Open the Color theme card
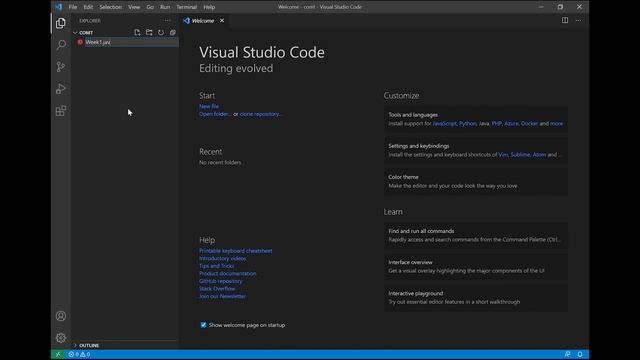 coord(476,181)
